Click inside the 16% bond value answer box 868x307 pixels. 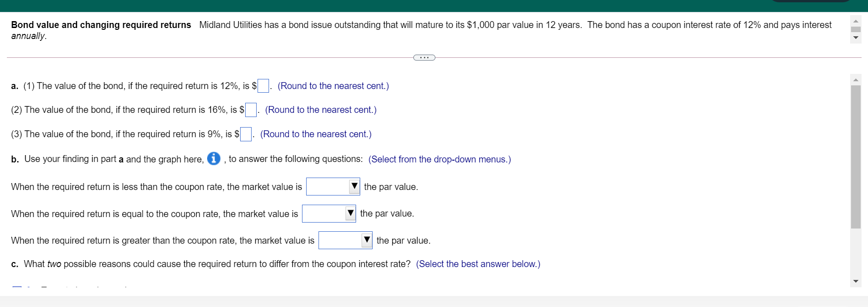250,110
